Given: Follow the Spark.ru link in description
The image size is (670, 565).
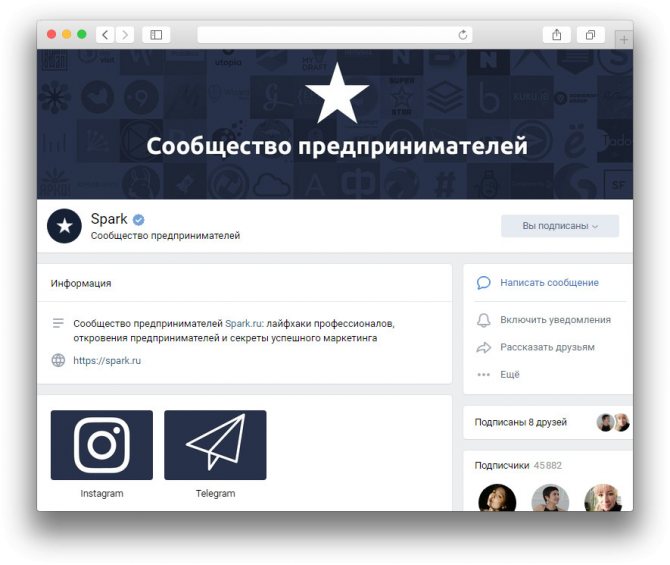Looking at the screenshot, I should tap(243, 324).
